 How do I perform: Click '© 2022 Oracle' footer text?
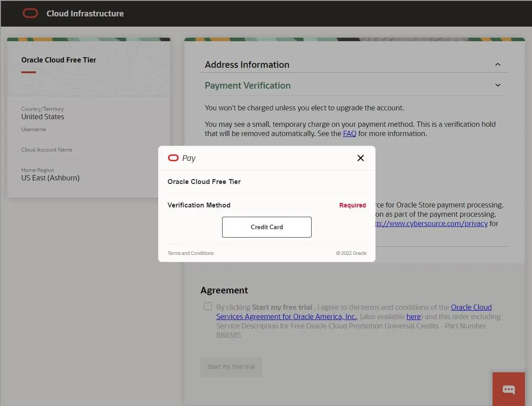[351, 253]
